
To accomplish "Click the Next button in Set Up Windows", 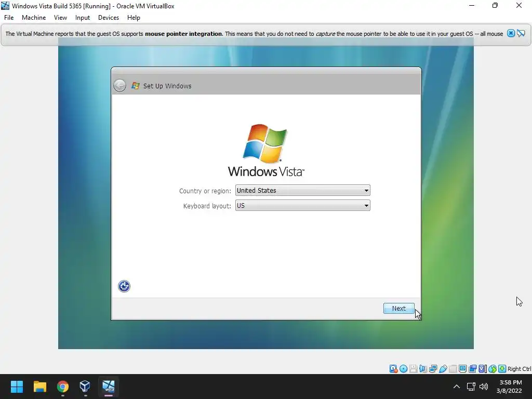I will pyautogui.click(x=398, y=308).
